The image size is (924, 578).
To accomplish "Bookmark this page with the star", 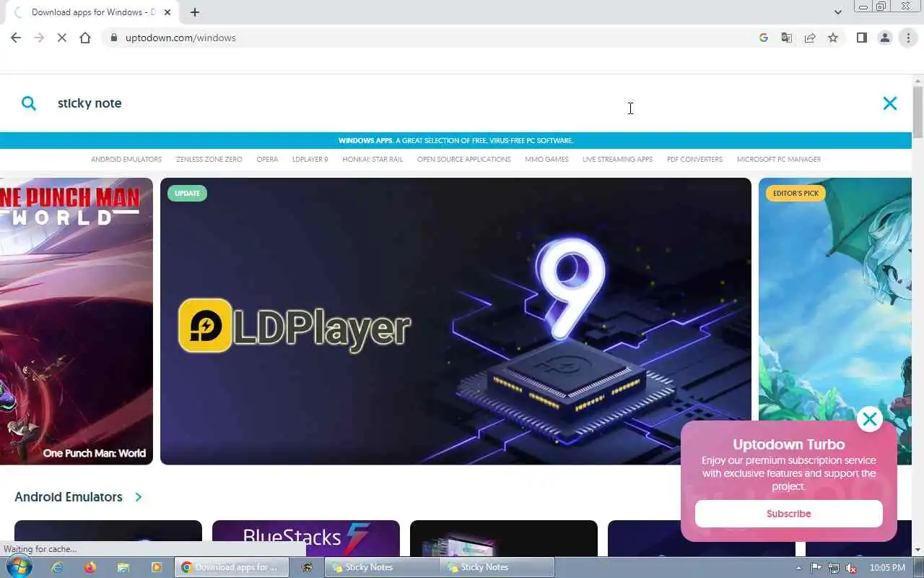I will click(833, 38).
